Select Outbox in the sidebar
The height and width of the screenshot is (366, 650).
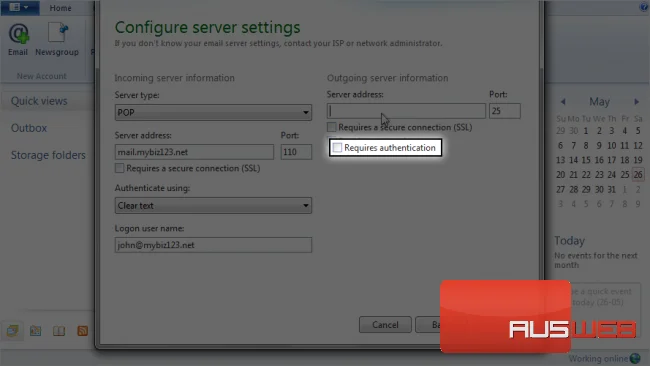coord(29,128)
